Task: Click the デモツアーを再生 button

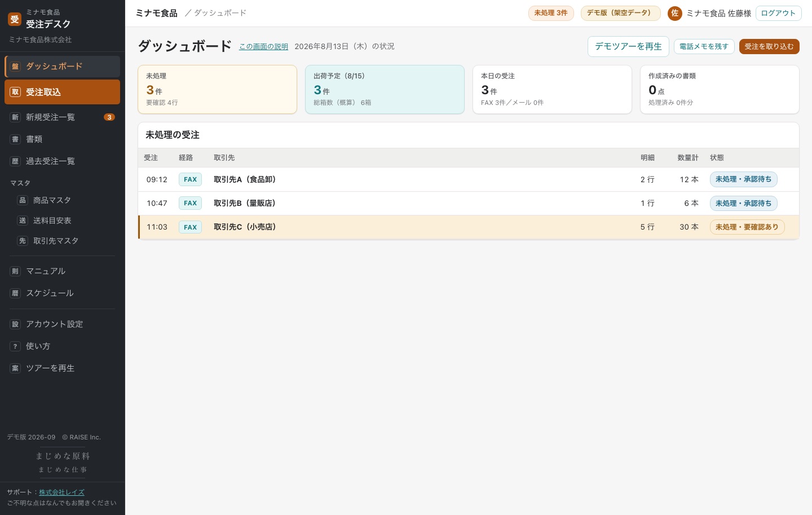Action: click(628, 46)
